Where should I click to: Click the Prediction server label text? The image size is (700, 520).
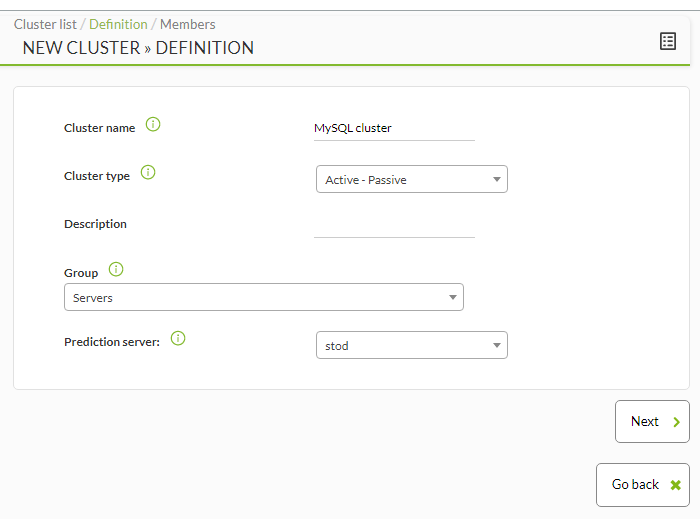click(x=112, y=342)
